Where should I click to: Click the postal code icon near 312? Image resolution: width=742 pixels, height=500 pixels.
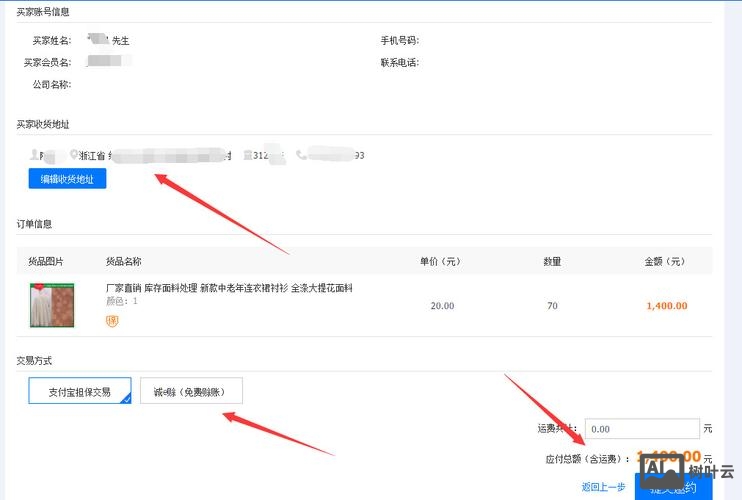pos(245,156)
